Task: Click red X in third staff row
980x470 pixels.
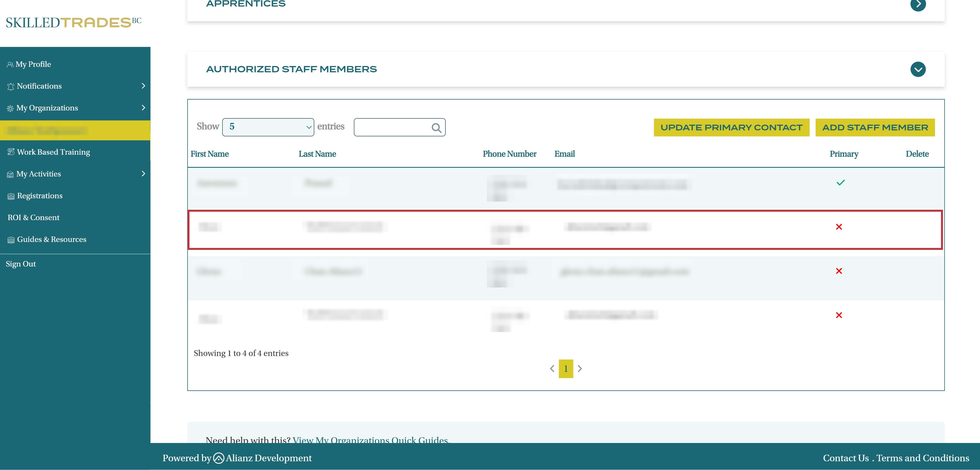Action: click(x=839, y=271)
